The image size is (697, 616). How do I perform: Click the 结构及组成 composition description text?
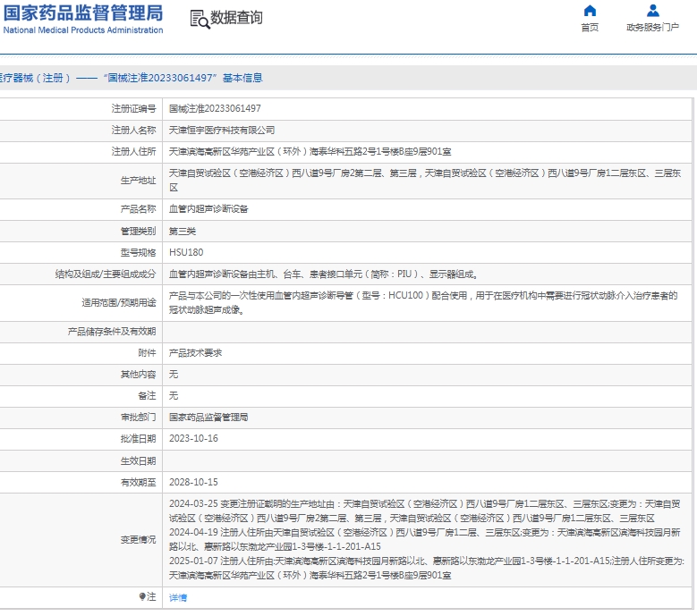[x=323, y=274]
